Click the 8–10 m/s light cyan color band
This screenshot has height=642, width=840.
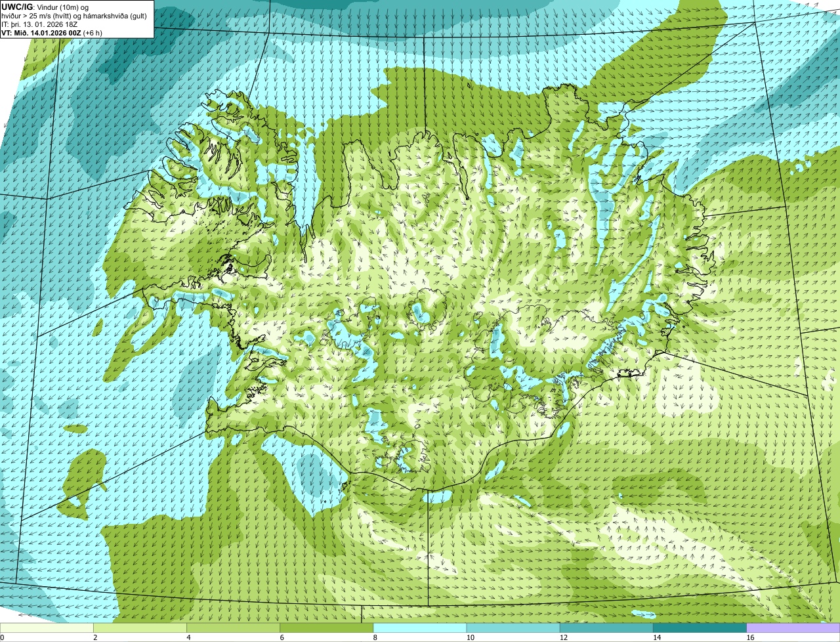(x=420, y=628)
